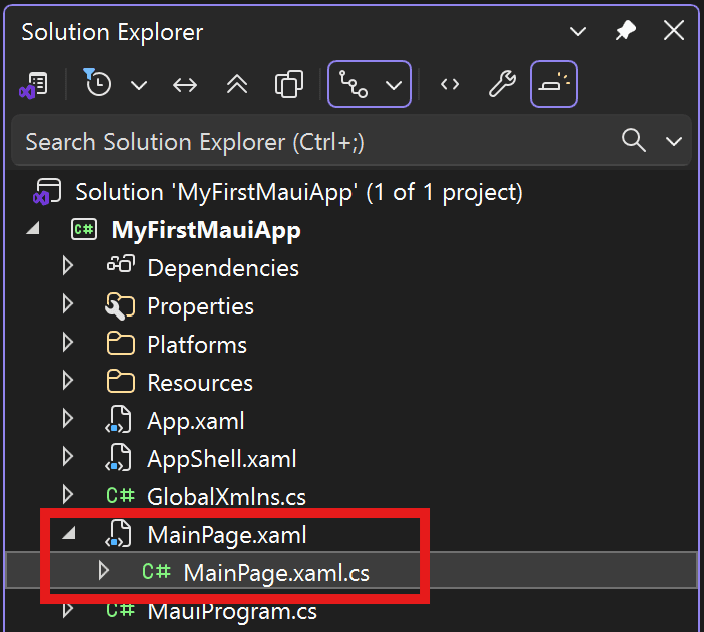Click the Solution Explorer title text

(x=112, y=32)
